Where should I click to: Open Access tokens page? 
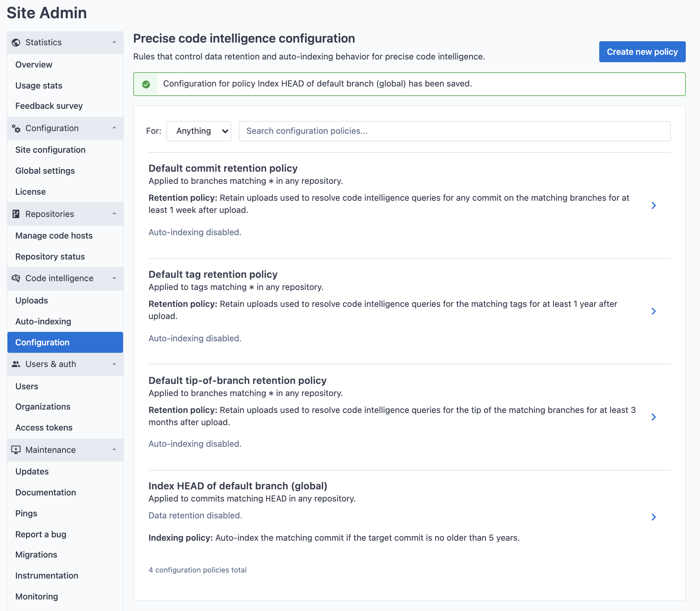(x=44, y=427)
